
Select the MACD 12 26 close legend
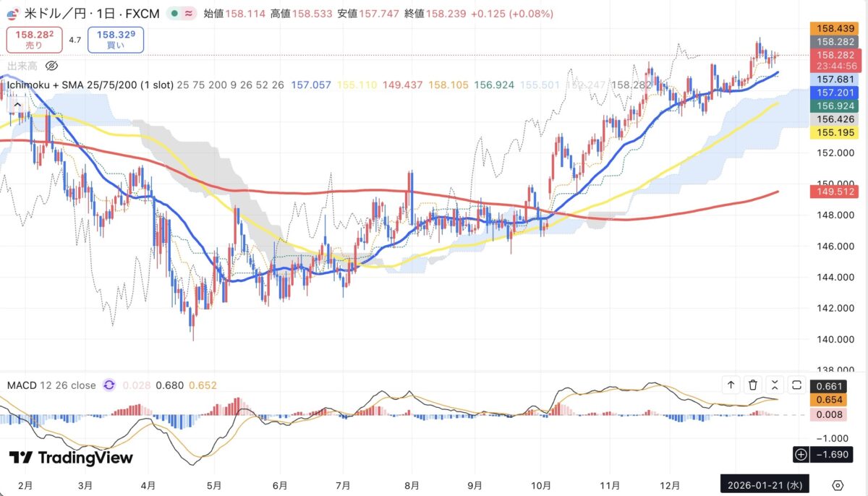51,385
